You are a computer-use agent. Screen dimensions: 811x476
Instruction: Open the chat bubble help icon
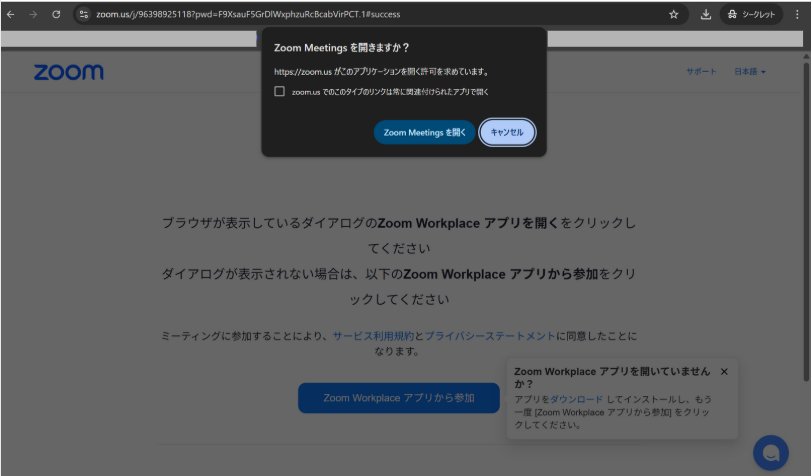coord(771,453)
